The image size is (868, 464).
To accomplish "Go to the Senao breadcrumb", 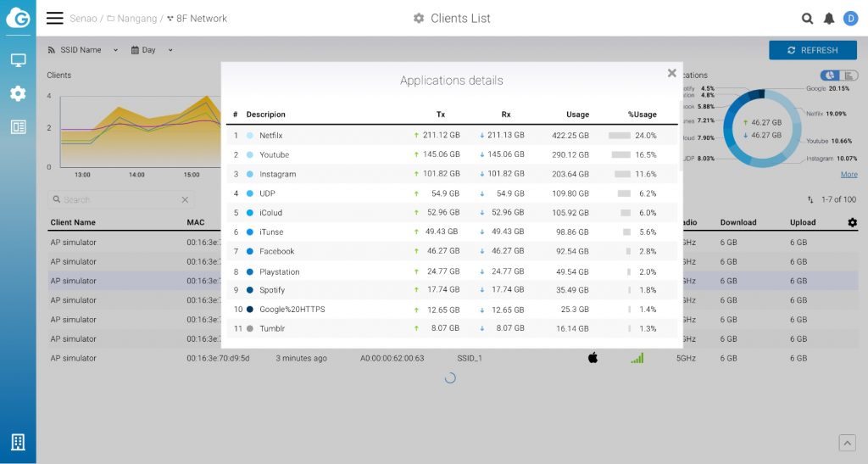I will pos(83,19).
